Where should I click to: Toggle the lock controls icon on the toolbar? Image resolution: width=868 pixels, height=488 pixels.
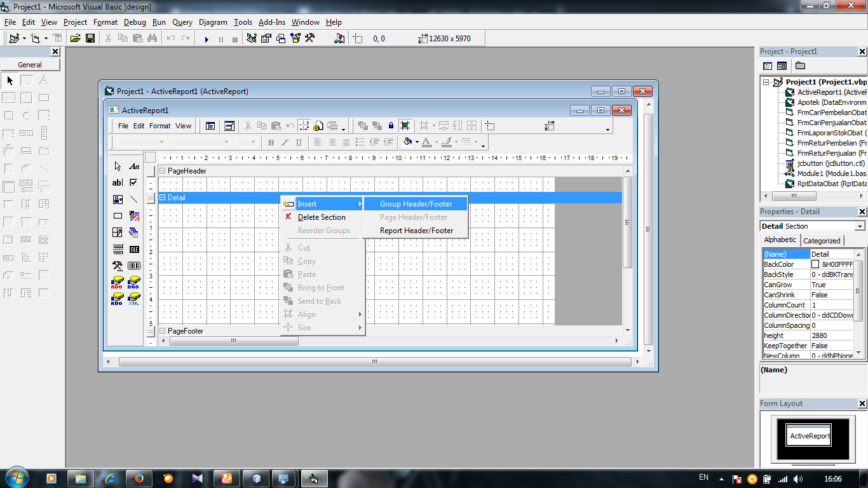[x=391, y=126]
